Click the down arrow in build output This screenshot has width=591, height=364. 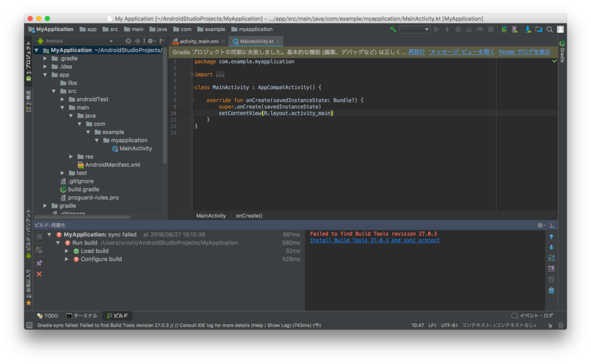(x=551, y=247)
